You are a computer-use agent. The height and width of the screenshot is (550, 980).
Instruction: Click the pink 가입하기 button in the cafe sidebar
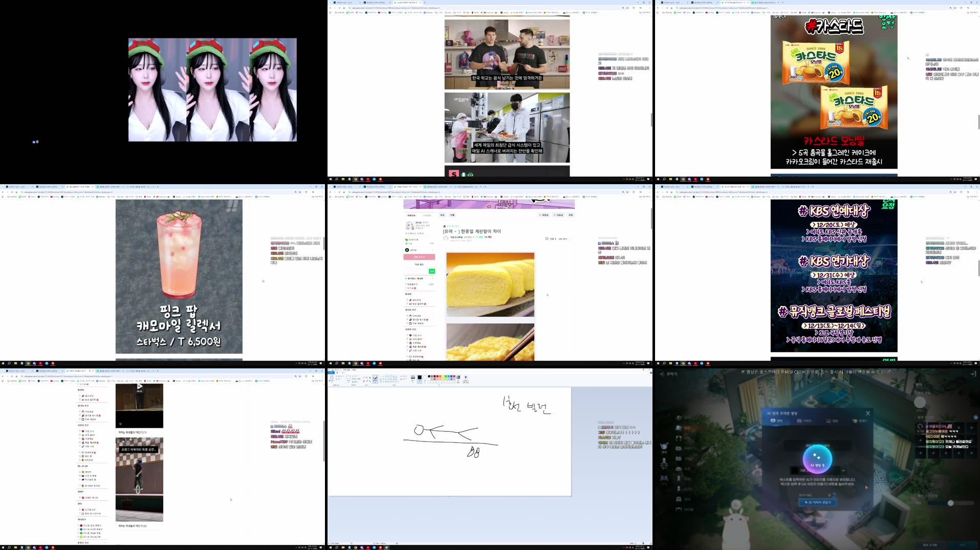click(419, 257)
